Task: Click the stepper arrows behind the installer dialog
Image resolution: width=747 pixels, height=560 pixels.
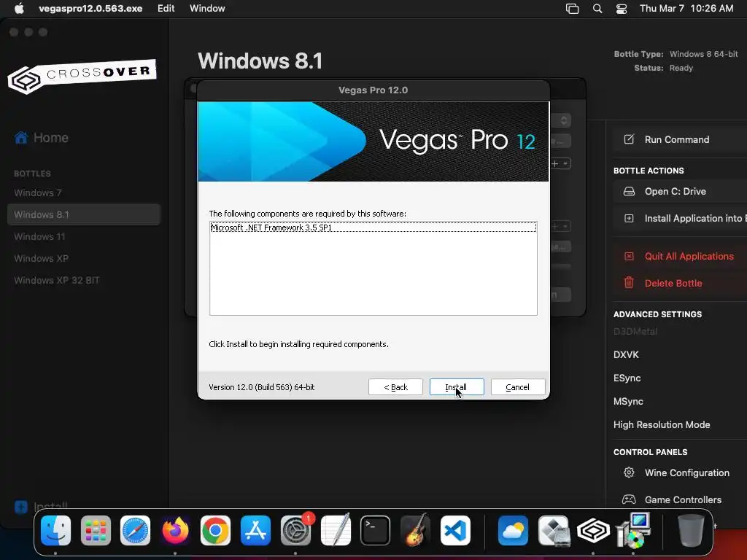Action: [564, 120]
